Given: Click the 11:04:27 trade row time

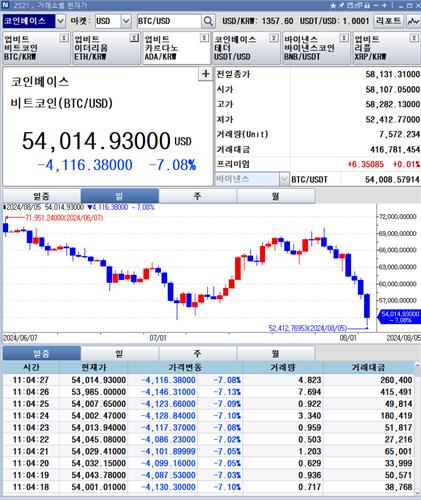Looking at the screenshot, I should coord(31,380).
